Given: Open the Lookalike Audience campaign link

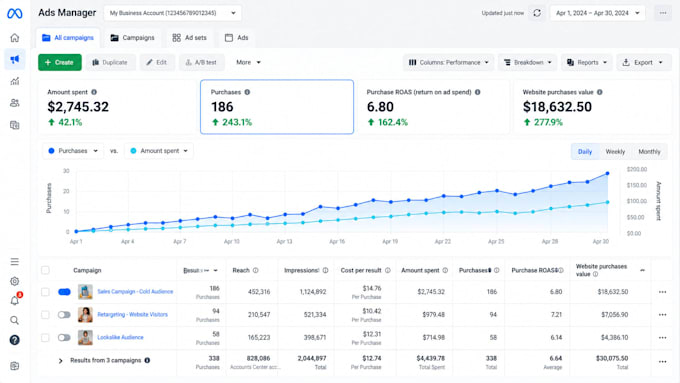Looking at the screenshot, I should [x=120, y=337].
